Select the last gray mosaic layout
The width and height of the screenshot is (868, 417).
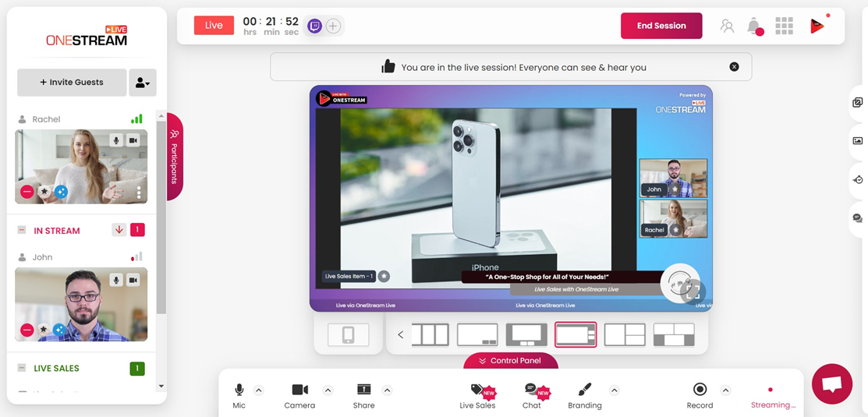pyautogui.click(x=675, y=334)
